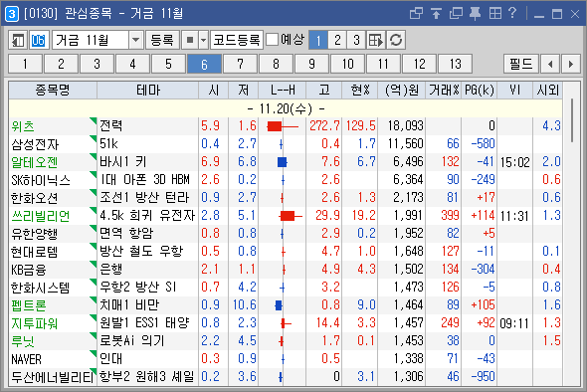Select the SK하이닉스 stock name

pos(41,180)
